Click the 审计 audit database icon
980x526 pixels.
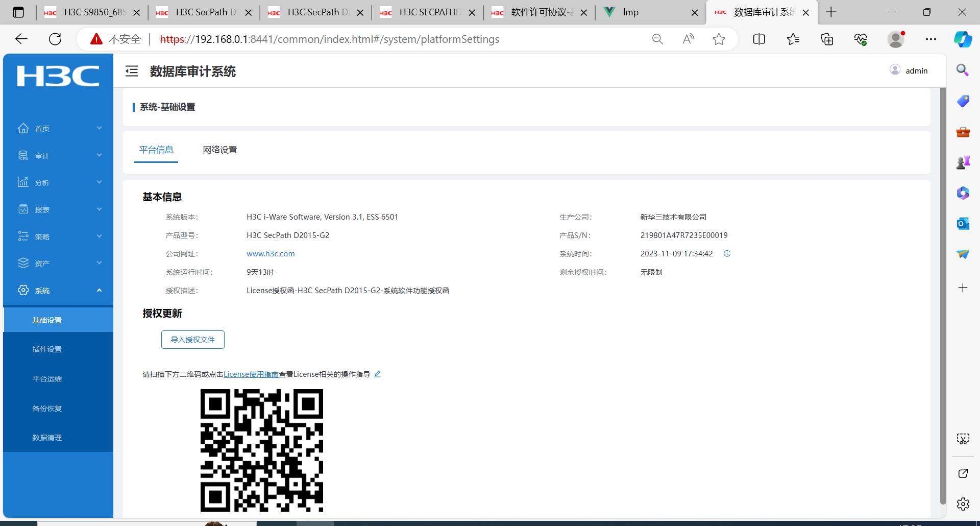pyautogui.click(x=23, y=155)
